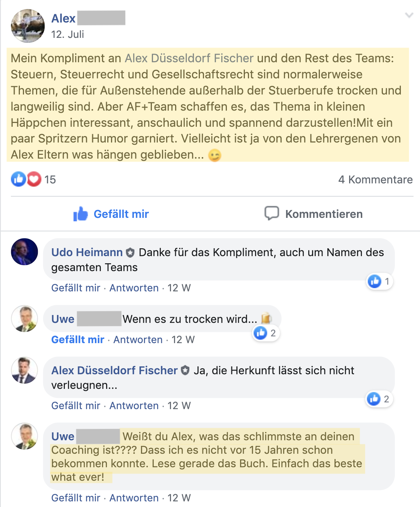Open the post options chevron menu

point(409,15)
